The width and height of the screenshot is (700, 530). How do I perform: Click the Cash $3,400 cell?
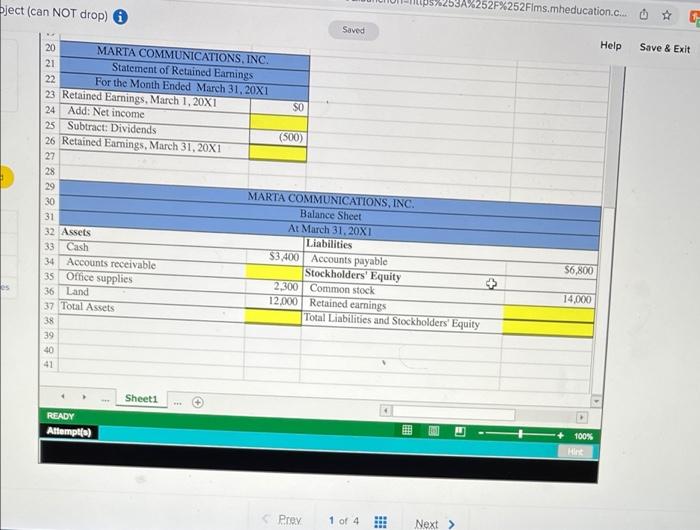(275, 257)
